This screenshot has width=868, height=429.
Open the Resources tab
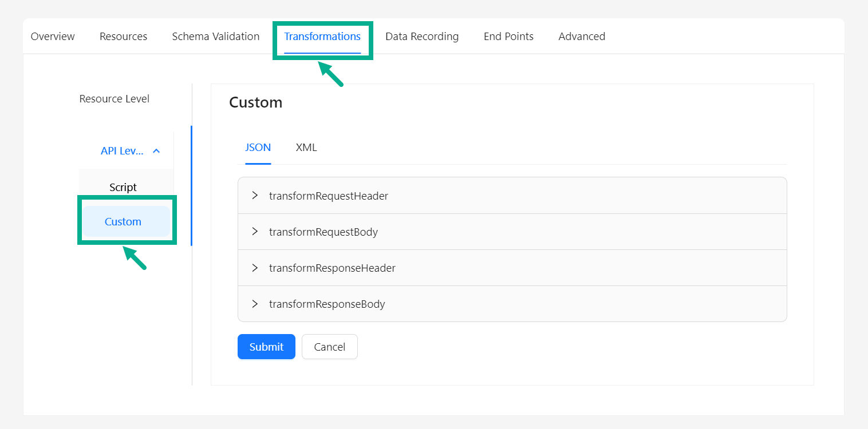pos(123,37)
